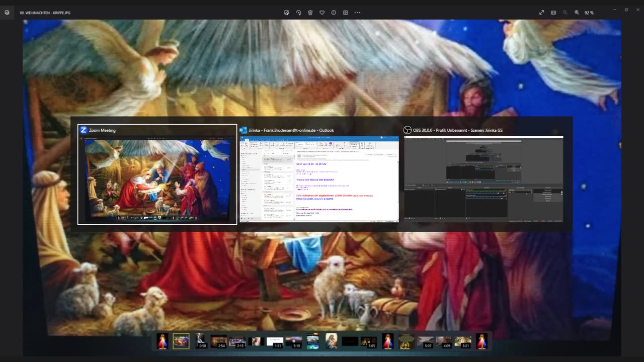Screen dimensions: 644x362
Task: Open the 5:10 video thumbnail
Action: 294,342
